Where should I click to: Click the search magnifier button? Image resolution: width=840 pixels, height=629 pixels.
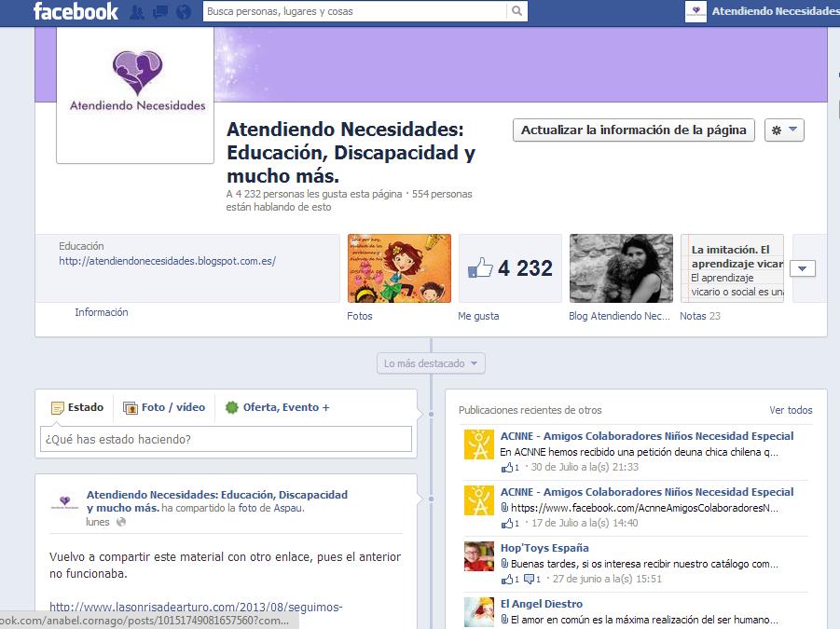coord(516,11)
